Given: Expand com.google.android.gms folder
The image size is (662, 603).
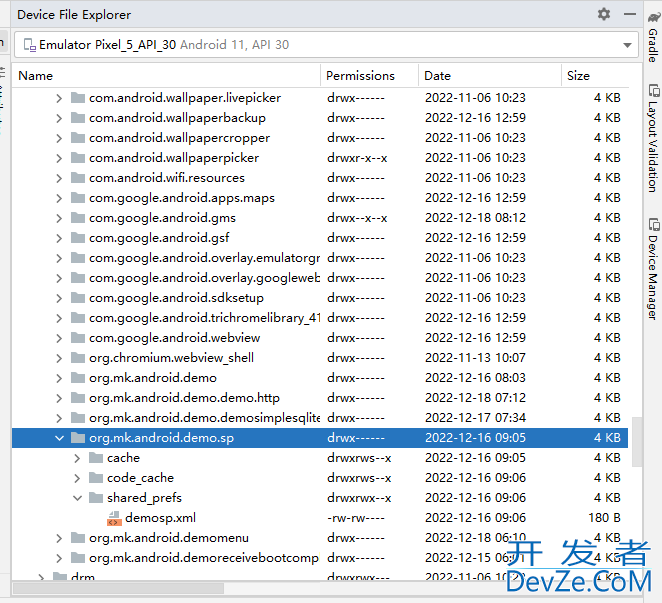Looking at the screenshot, I should [59, 218].
